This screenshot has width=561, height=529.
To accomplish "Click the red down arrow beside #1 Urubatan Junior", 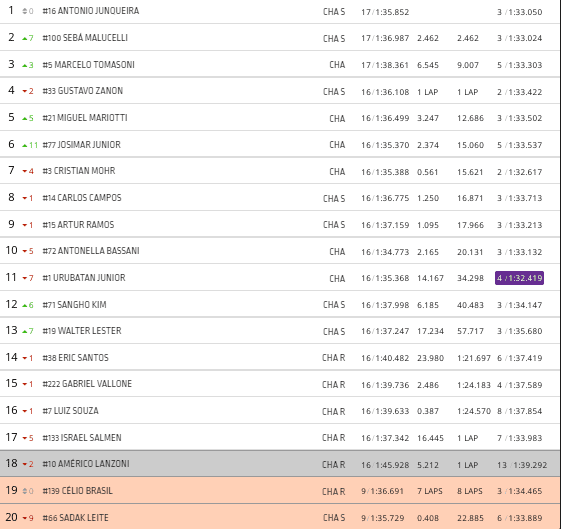I will pyautogui.click(x=25, y=278).
